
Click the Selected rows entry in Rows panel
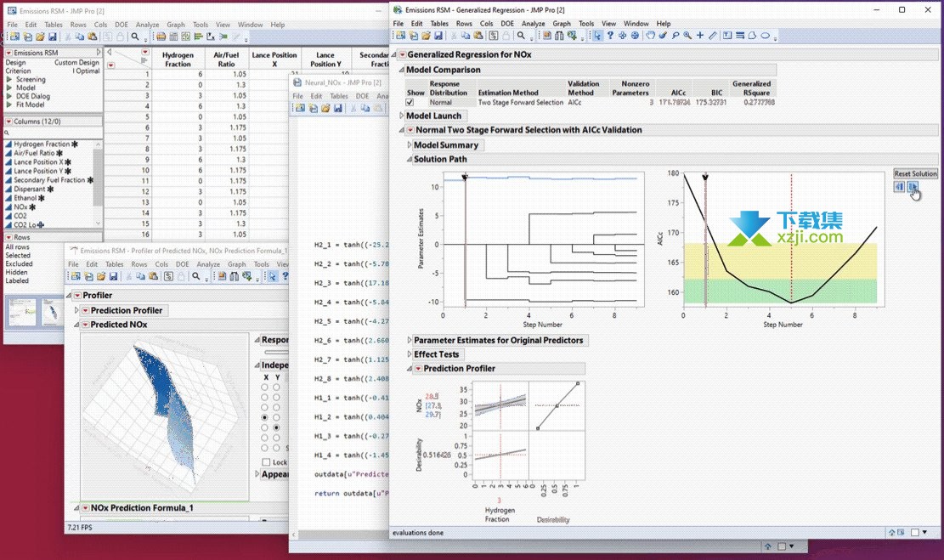pyautogui.click(x=18, y=255)
